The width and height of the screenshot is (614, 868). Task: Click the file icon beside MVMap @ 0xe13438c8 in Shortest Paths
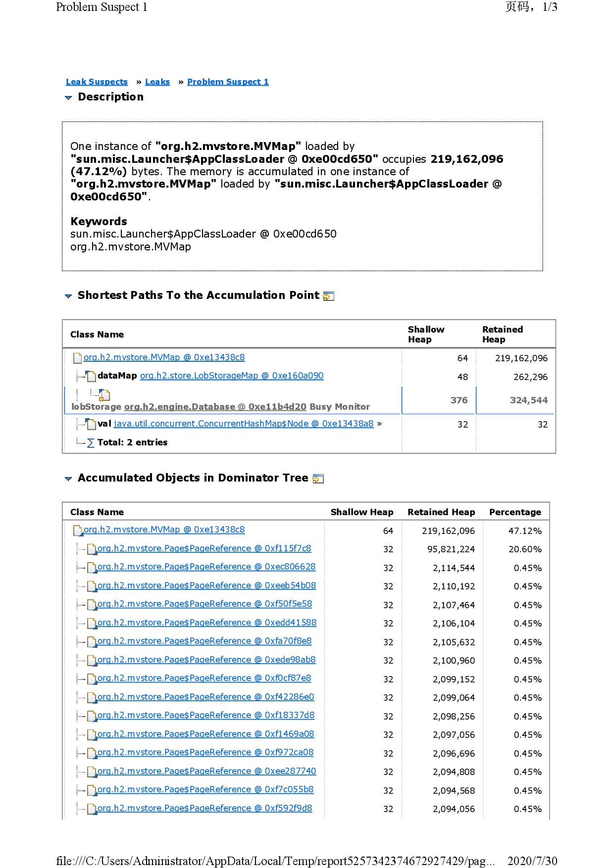pos(77,358)
